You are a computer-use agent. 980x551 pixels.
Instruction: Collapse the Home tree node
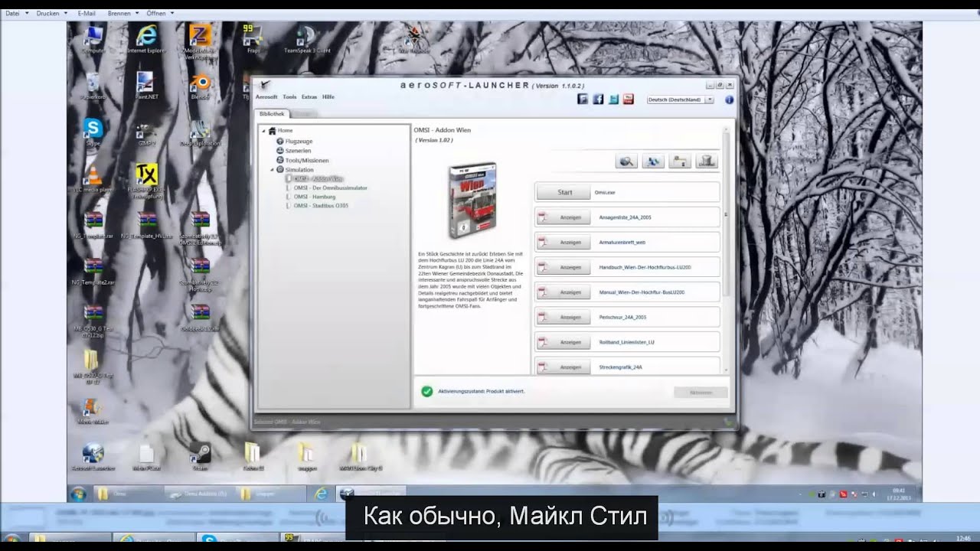263,131
